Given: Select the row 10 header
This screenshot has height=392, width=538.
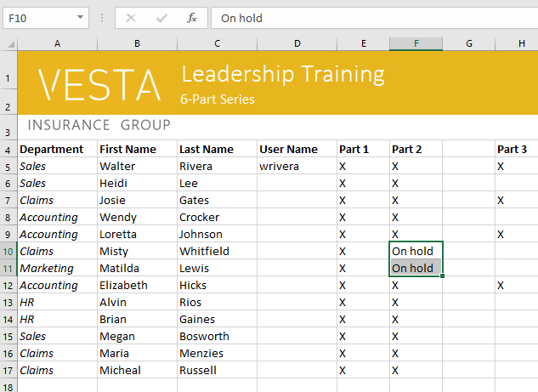Looking at the screenshot, I should coord(8,252).
